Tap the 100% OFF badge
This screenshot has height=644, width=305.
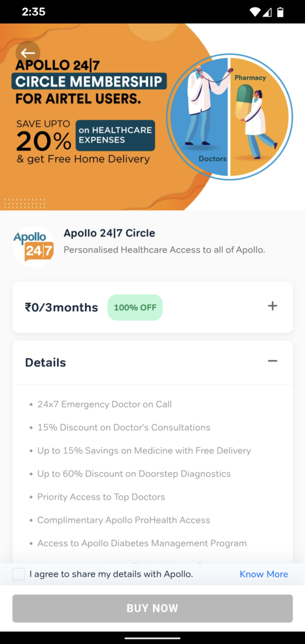point(135,308)
